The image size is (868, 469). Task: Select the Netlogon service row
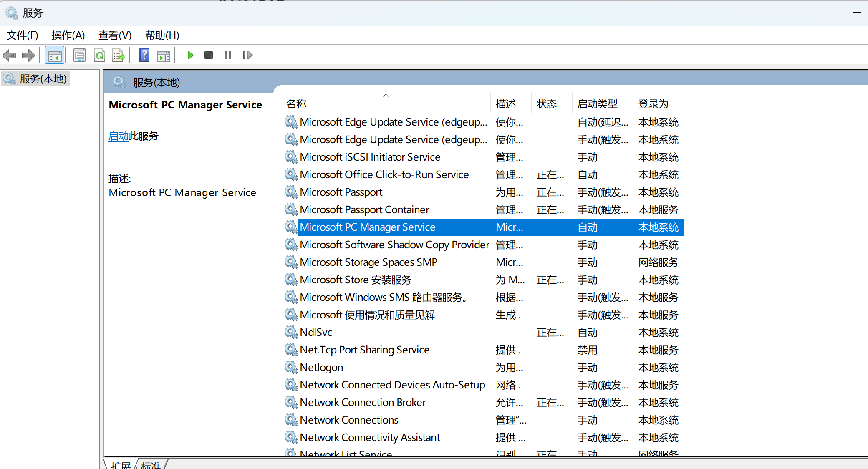pos(321,367)
